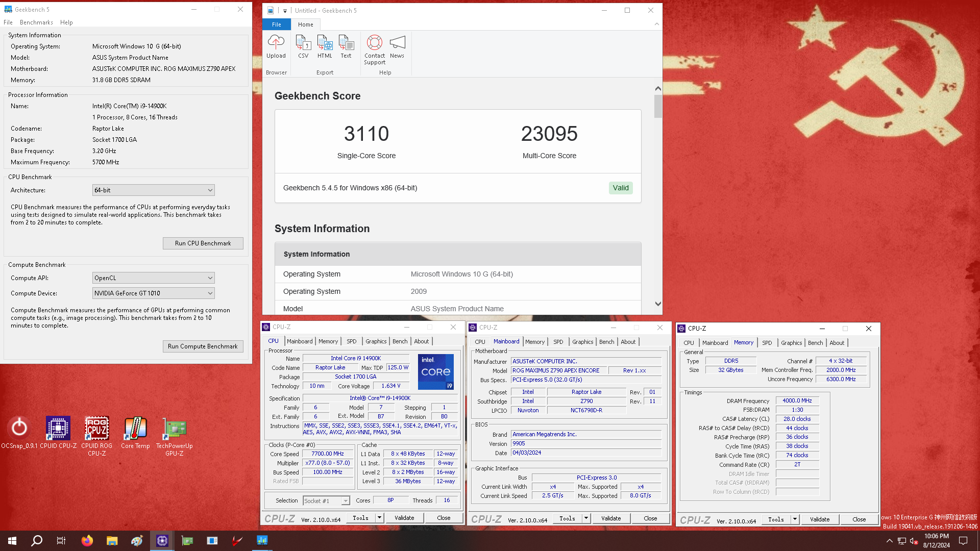Click Tools button in Memory CPU-Z window

[776, 519]
